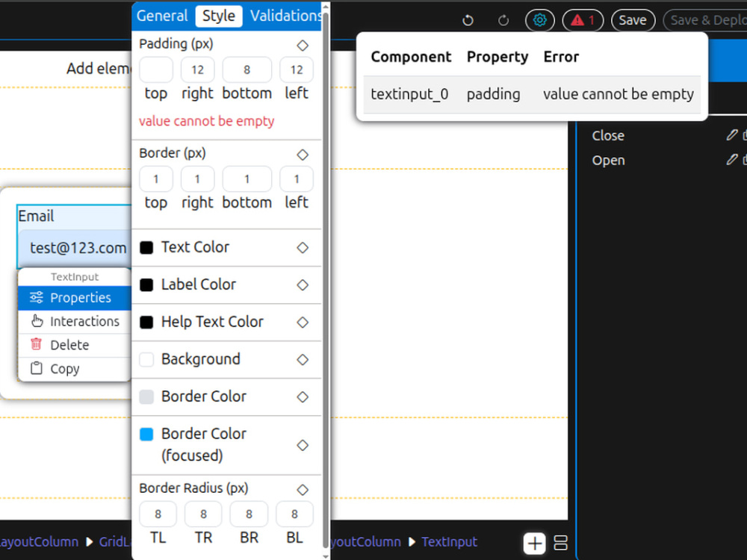
Task: Toggle expression diamond for Border Color
Action: 303,396
